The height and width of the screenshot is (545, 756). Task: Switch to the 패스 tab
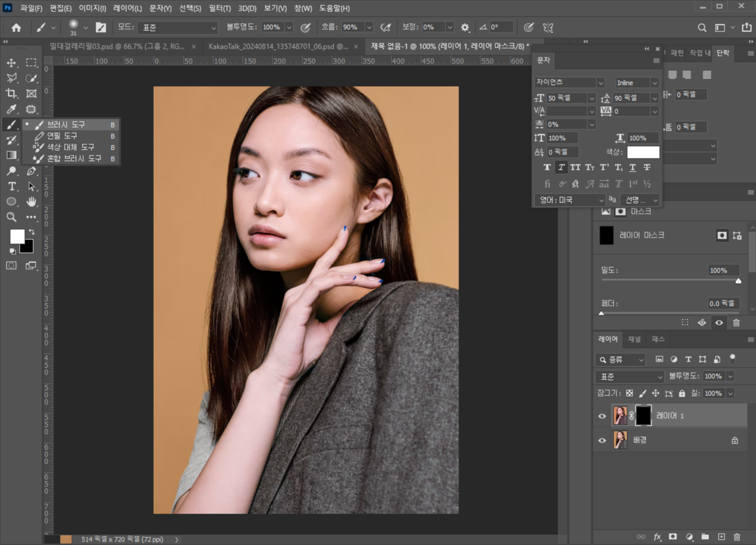pyautogui.click(x=658, y=339)
